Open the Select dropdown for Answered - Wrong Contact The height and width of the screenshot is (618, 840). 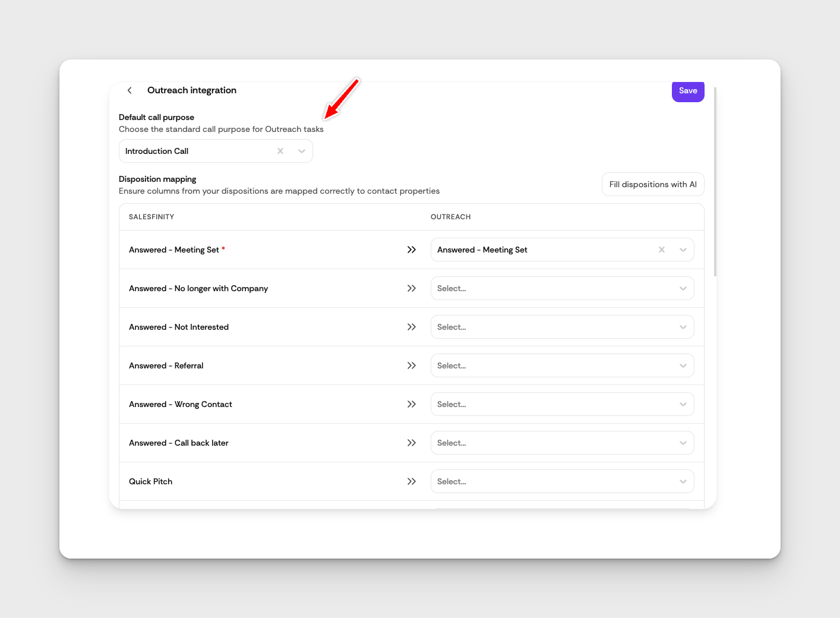562,404
